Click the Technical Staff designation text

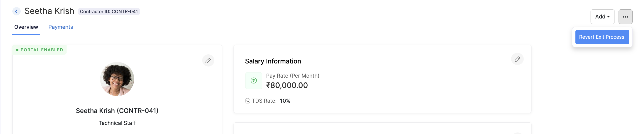click(117, 123)
